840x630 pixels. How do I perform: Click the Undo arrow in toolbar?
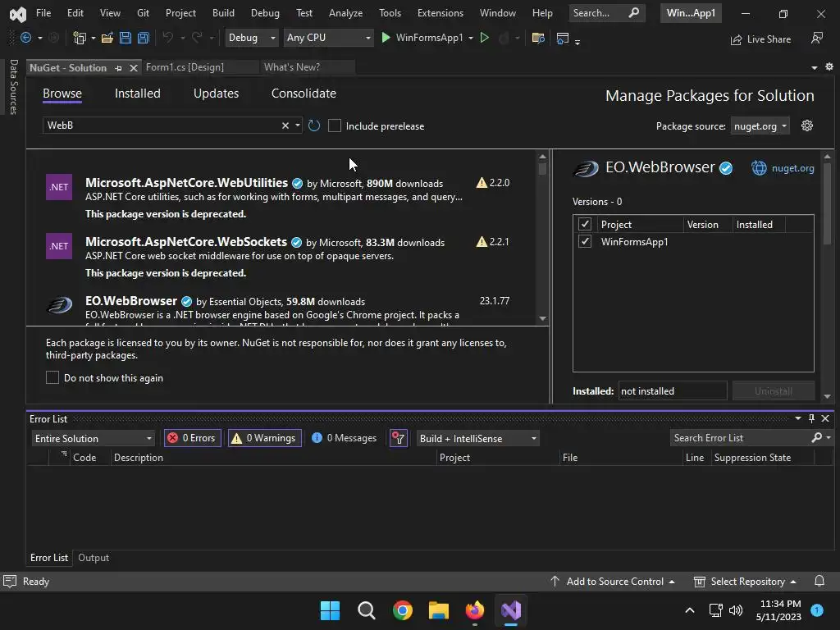tap(167, 38)
